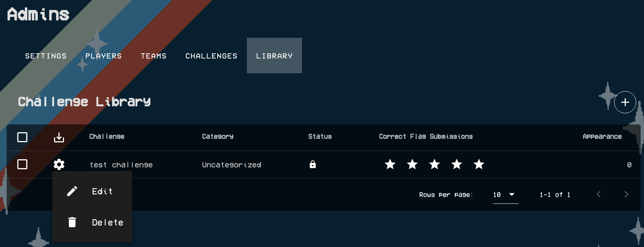Sort by the Challenge column header
The width and height of the screenshot is (644, 247).
point(107,137)
